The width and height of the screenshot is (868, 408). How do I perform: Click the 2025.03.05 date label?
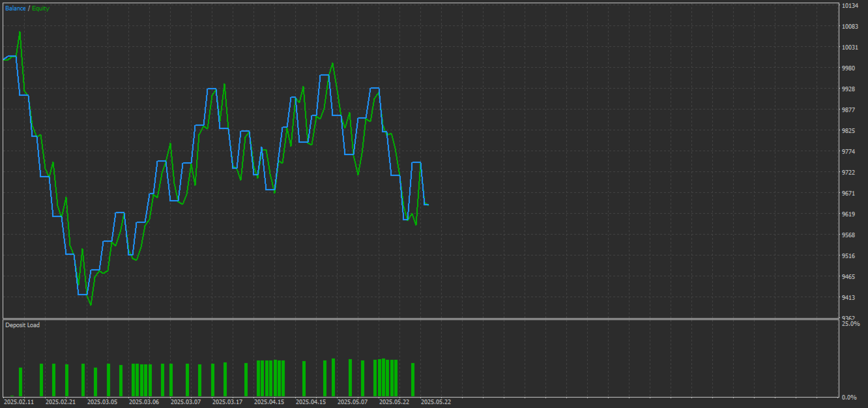102,402
